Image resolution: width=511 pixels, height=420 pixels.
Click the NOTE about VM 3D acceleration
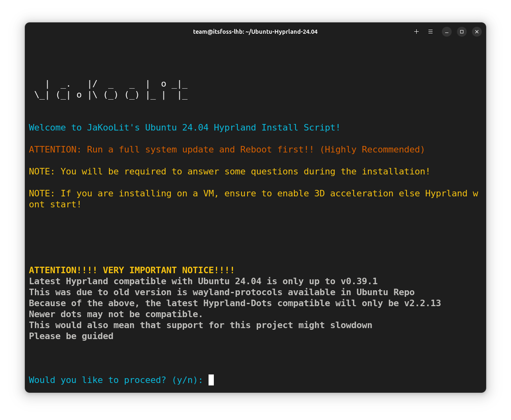253,193
